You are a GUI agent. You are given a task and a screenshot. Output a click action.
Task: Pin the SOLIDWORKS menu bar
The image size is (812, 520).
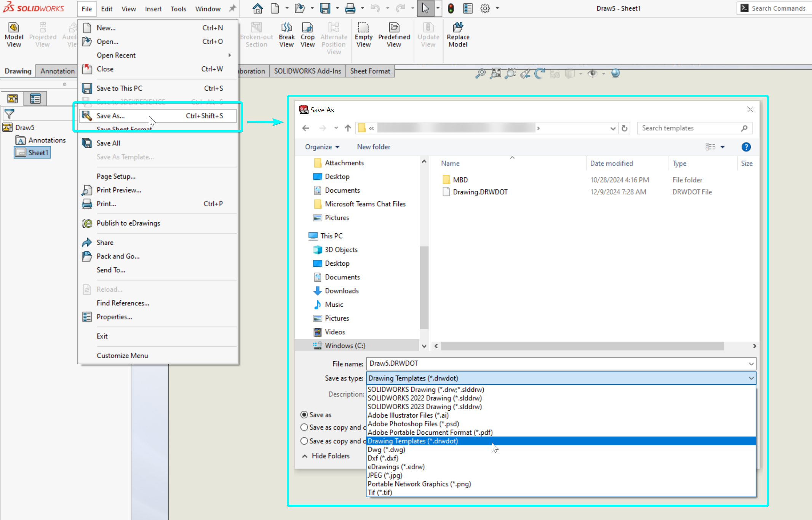(x=232, y=8)
